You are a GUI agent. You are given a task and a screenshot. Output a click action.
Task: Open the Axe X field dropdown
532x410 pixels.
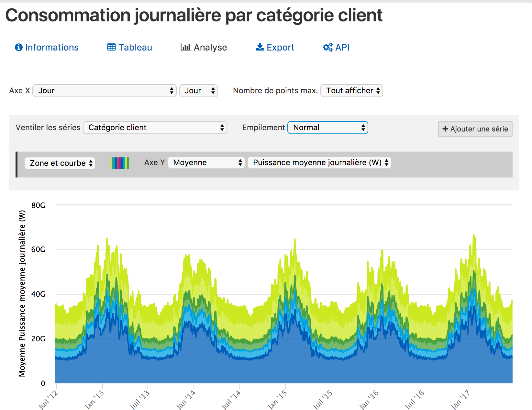pyautogui.click(x=105, y=91)
